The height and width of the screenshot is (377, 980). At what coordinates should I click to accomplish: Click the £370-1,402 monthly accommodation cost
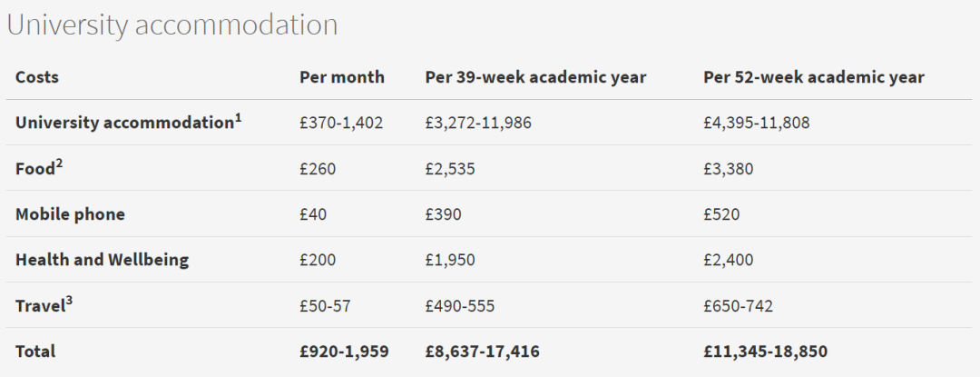(x=341, y=124)
